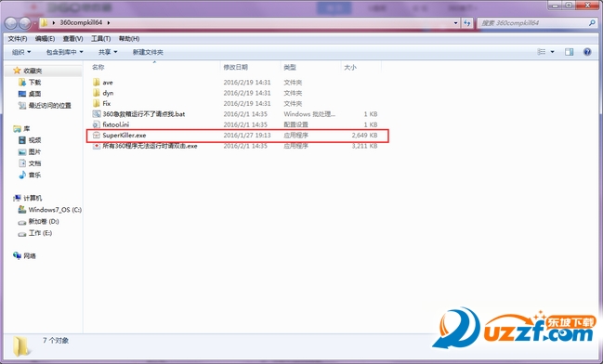Screen dimensions: 603x364
Task: Click the refresh button beside address bar
Action: pos(467,23)
